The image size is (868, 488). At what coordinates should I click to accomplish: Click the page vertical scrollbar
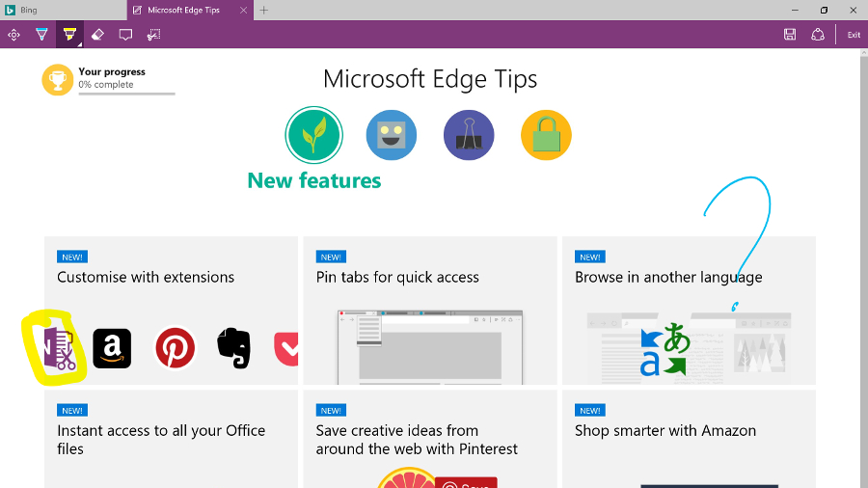click(864, 268)
